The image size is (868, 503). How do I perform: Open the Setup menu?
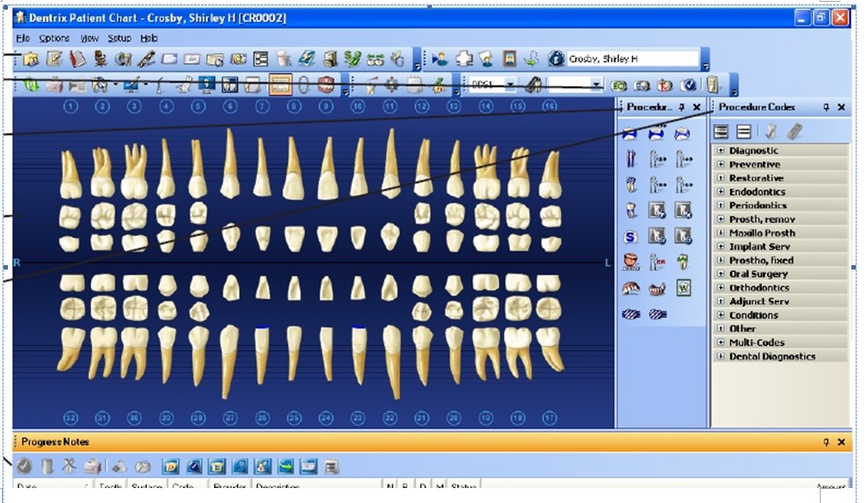pos(119,39)
